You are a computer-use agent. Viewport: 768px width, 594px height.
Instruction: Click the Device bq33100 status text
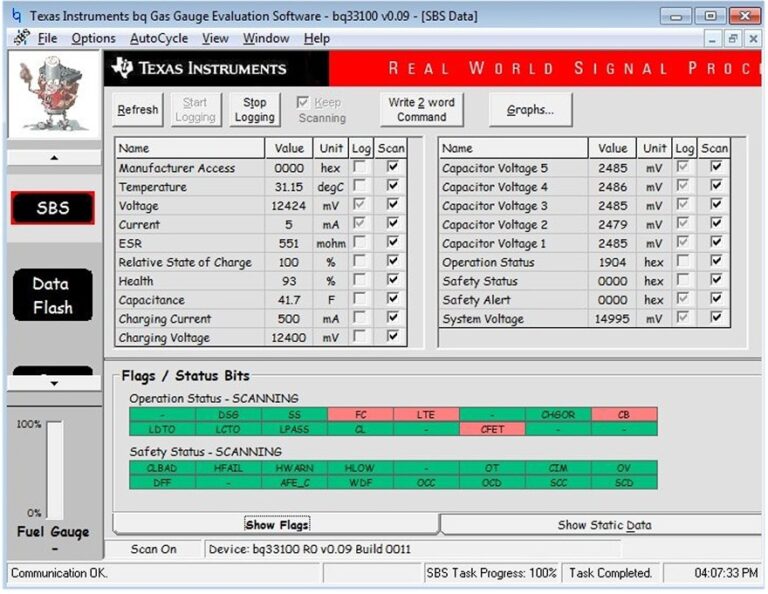point(310,549)
